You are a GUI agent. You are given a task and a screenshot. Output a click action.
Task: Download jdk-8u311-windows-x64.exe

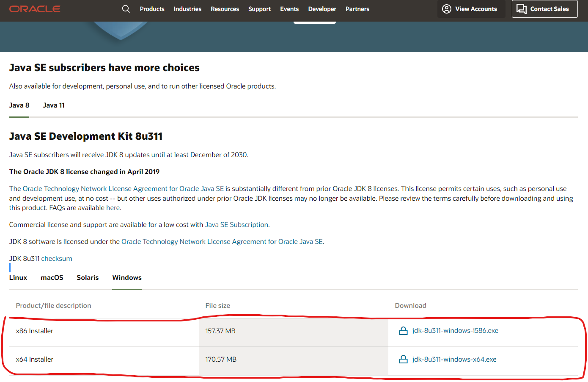point(454,360)
